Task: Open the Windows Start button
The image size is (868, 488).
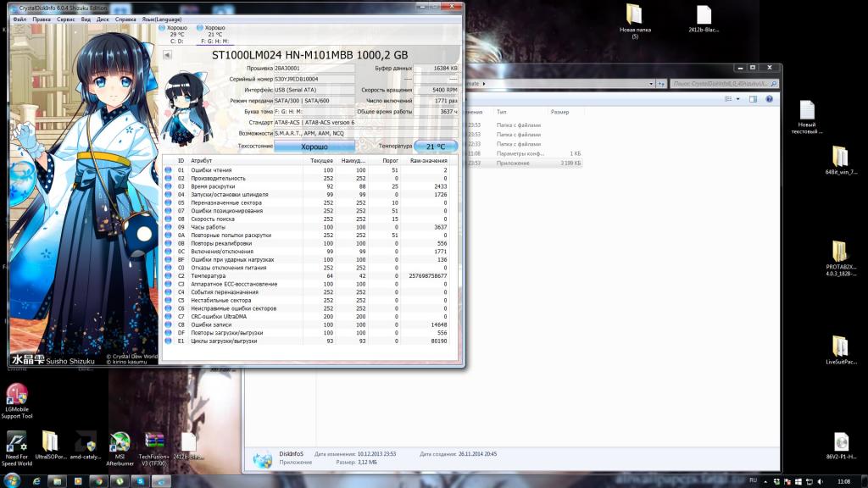Action: 14,480
